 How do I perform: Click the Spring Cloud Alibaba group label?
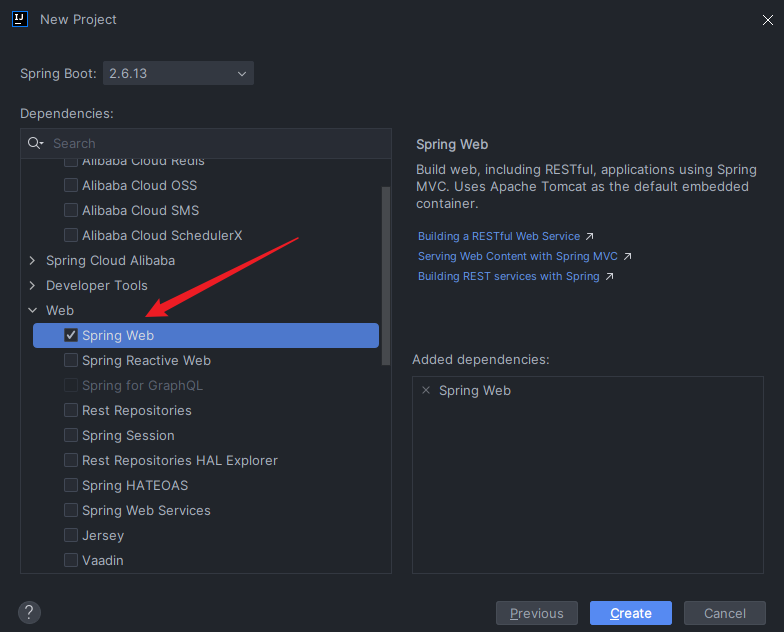(x=110, y=260)
